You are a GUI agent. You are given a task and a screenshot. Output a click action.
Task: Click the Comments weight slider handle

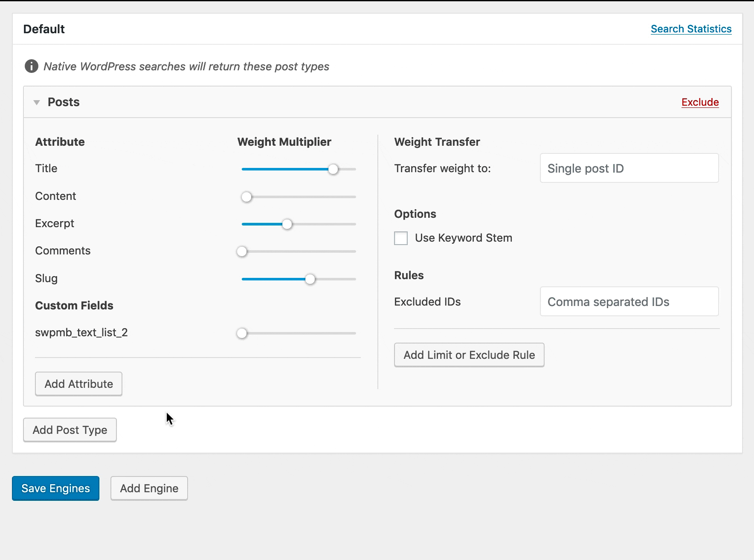242,251
